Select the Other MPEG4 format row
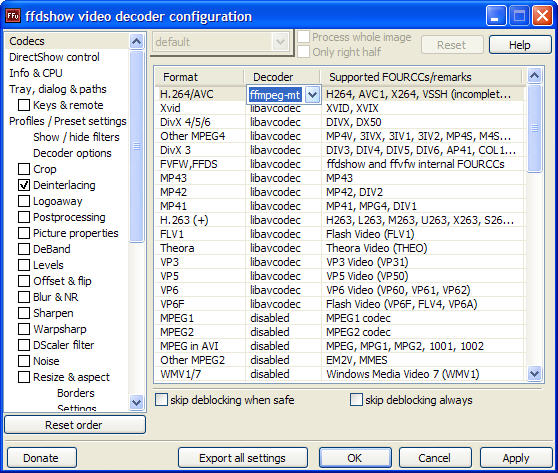Image resolution: width=558 pixels, height=473 pixels. (340, 136)
